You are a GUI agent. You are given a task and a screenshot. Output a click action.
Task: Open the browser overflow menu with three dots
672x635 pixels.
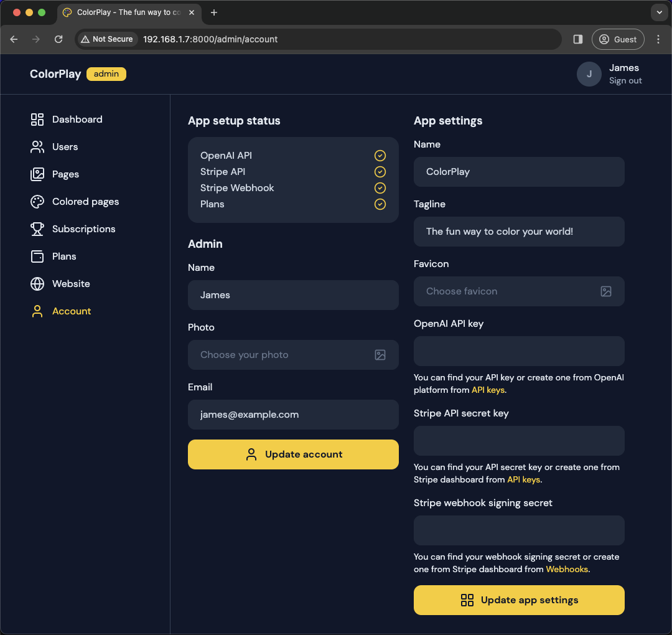658,39
